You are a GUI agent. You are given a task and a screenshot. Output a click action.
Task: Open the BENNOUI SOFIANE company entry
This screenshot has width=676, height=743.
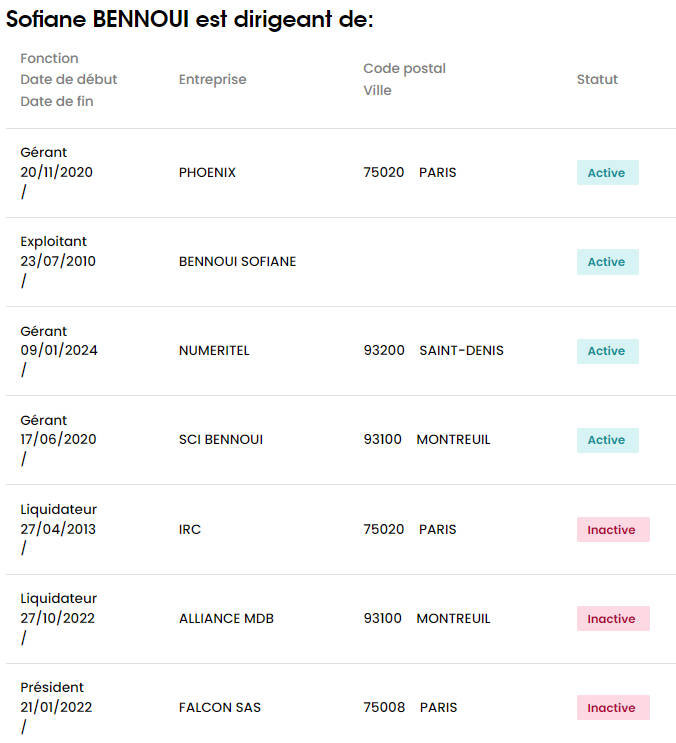point(237,262)
